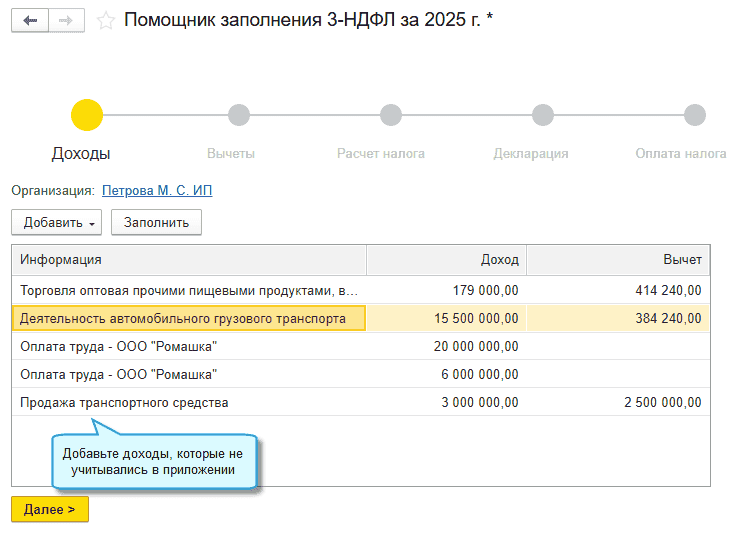
Task: Select the Оплата налога step circle
Action: [694, 115]
